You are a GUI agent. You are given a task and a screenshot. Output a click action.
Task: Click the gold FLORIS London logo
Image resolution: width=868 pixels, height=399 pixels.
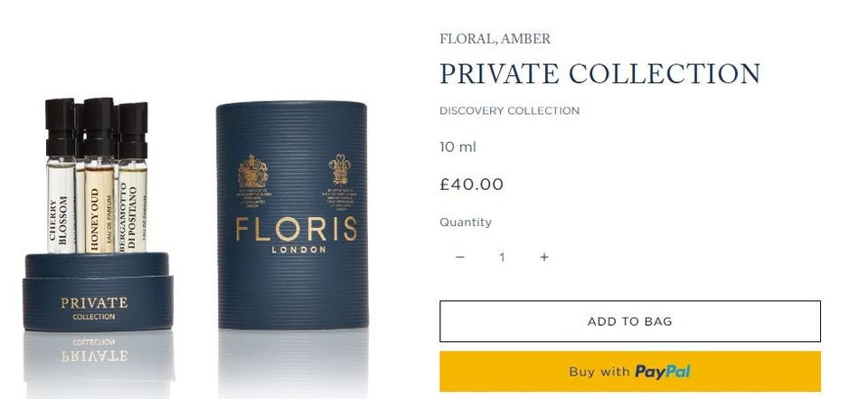pyautogui.click(x=297, y=235)
